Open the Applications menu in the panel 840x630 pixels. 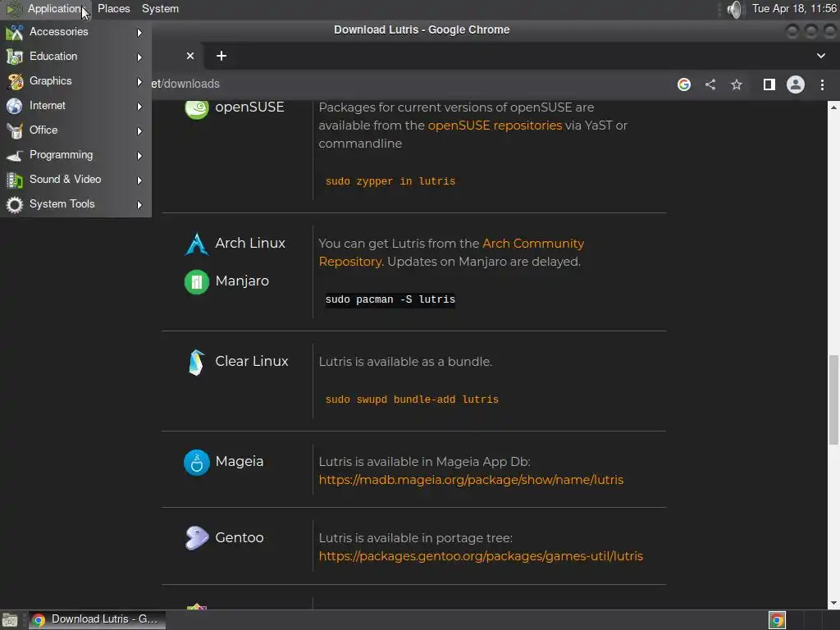tap(47, 8)
